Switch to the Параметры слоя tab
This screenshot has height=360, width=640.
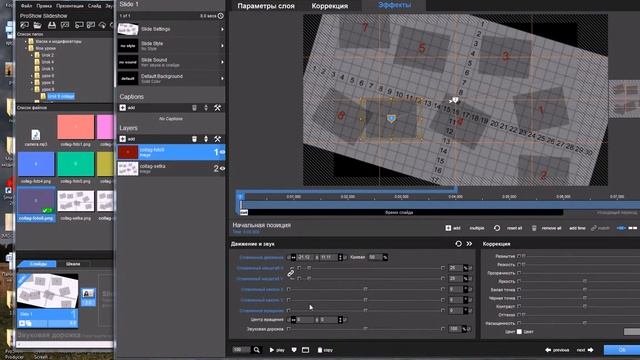click(x=266, y=6)
